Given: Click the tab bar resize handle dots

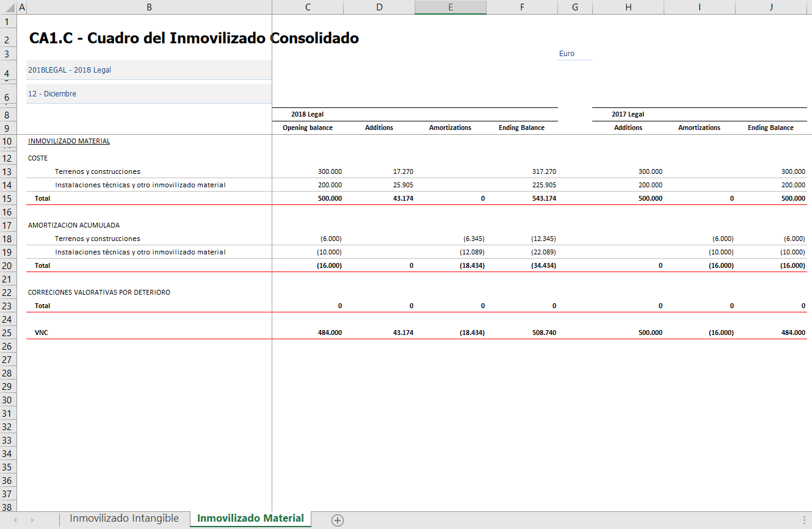Looking at the screenshot, I should point(804,520).
